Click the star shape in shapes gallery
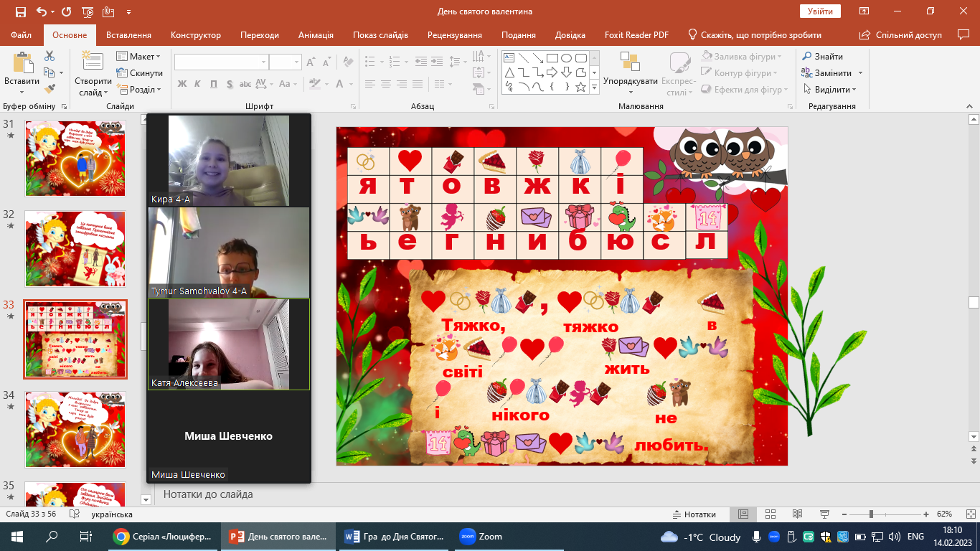The height and width of the screenshot is (551, 980). click(580, 87)
